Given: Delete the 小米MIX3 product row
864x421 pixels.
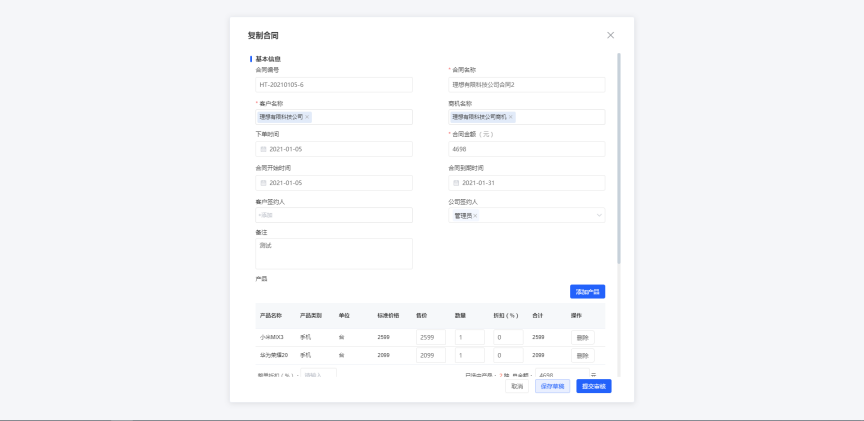Looking at the screenshot, I should (x=582, y=338).
